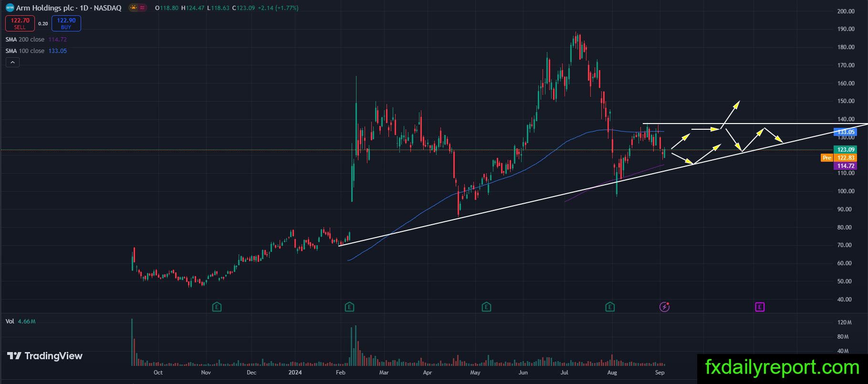The image size is (868, 384).
Task: Click the Feb label on time axis
Action: pos(341,373)
